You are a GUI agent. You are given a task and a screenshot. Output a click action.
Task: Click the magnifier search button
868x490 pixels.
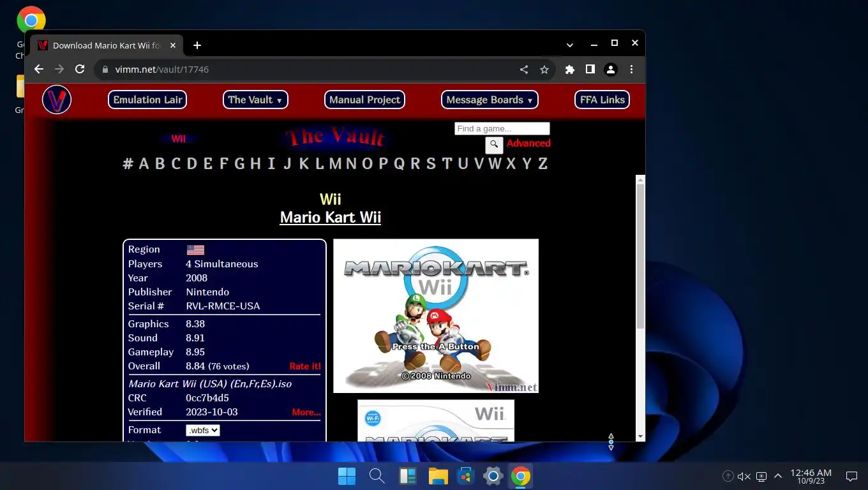494,145
